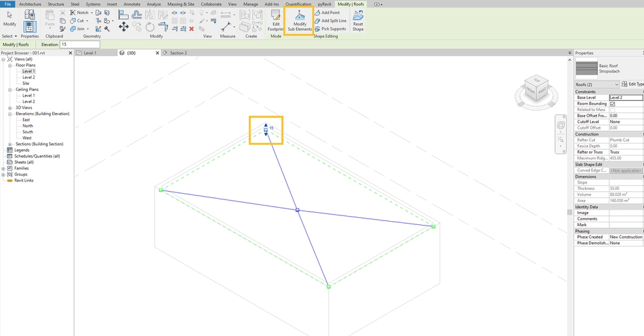Open the Architecture ribbon tab
Screen dimensions: 644x336
point(30,4)
